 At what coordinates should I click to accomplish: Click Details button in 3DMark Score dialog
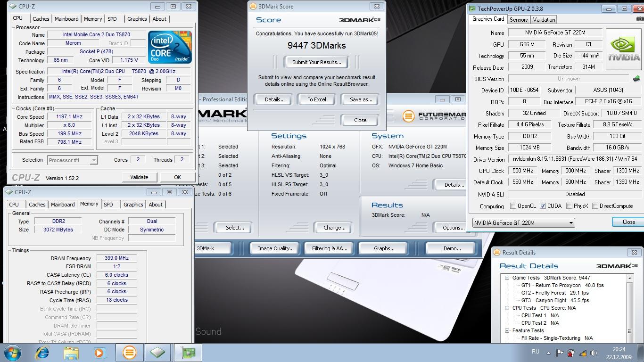point(274,99)
